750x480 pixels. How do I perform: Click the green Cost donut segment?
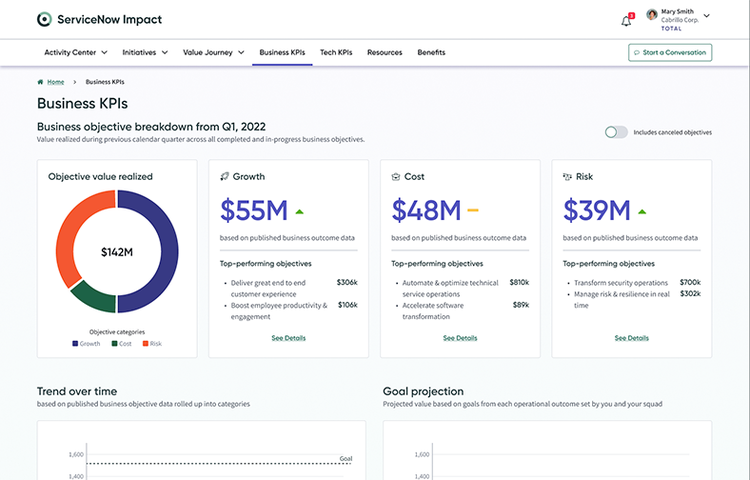point(96,299)
